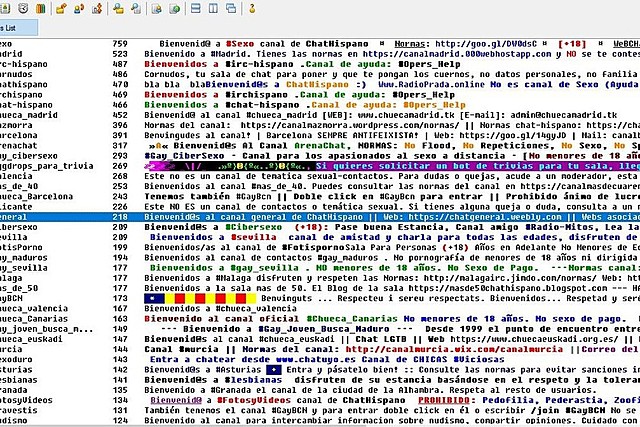The width and height of the screenshot is (640, 427).
Task: Click the 's_de_40' channel name
Action: point(19,187)
